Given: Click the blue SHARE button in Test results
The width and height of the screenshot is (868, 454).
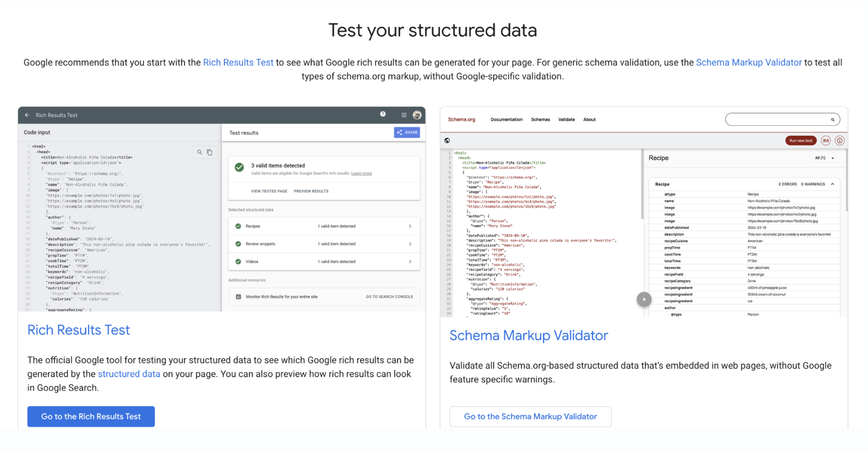Looking at the screenshot, I should [407, 133].
